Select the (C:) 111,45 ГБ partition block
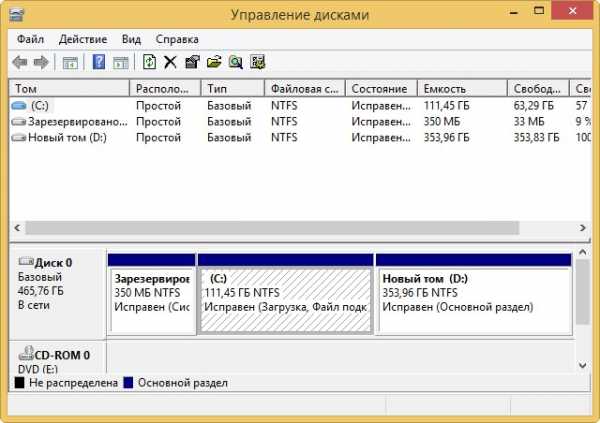 pos(285,294)
